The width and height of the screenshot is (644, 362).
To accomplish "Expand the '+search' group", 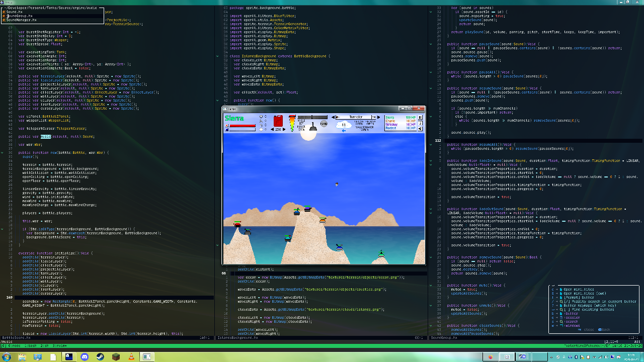I will tap(571, 322).
